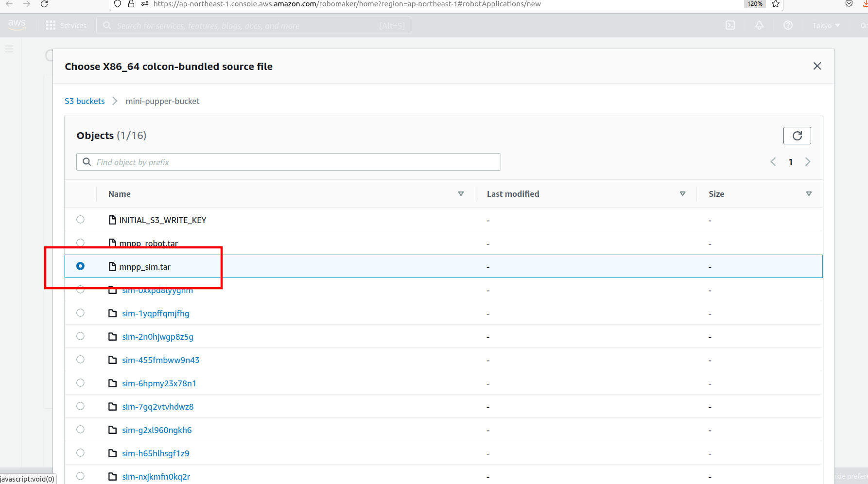Close the source file dialog
Viewport: 868px width, 484px height.
[817, 66]
